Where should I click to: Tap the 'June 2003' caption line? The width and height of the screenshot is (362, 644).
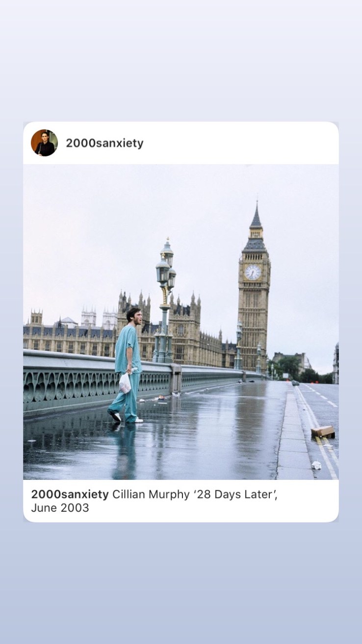[60, 508]
